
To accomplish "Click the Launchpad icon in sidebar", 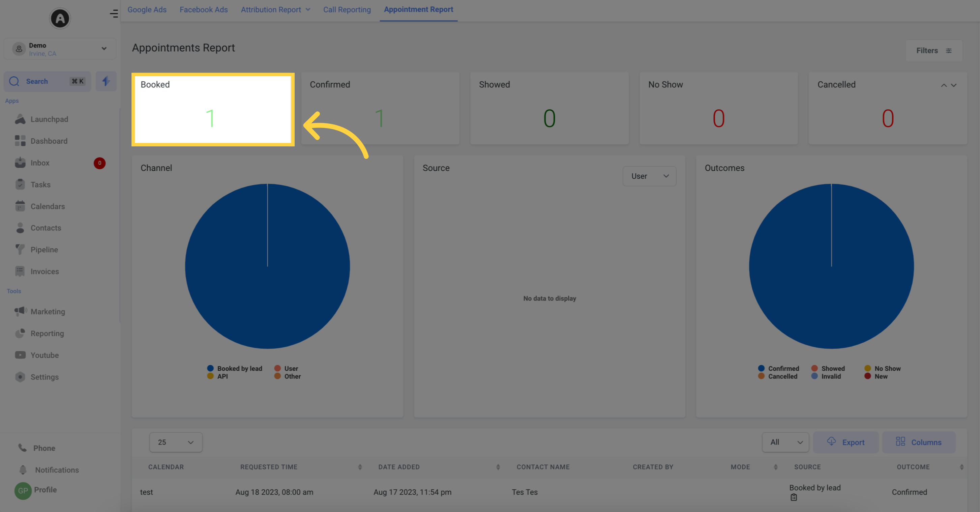I will [20, 119].
